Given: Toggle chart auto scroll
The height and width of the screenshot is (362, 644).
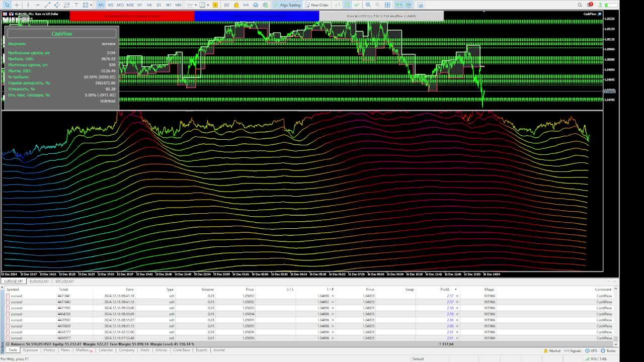Looking at the screenshot, I should [399, 5].
